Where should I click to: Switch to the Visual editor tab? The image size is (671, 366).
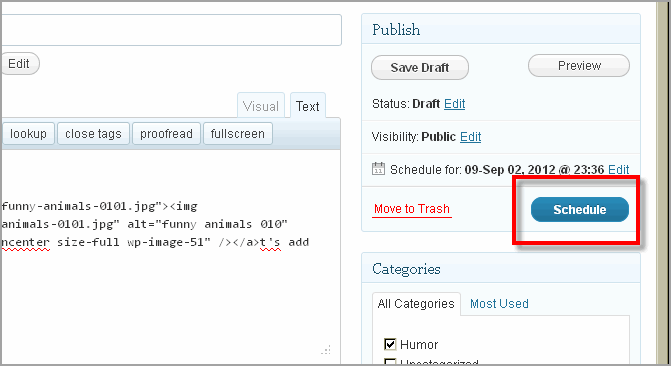click(x=261, y=106)
